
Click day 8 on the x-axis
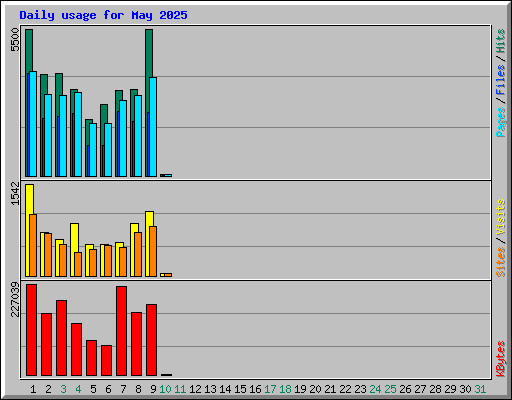(138, 389)
